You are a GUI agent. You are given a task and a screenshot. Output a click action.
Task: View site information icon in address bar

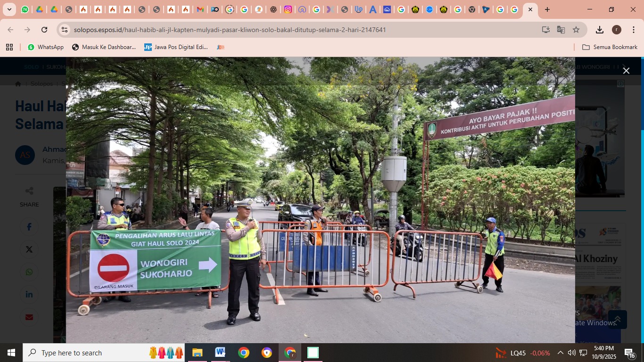(65, 30)
